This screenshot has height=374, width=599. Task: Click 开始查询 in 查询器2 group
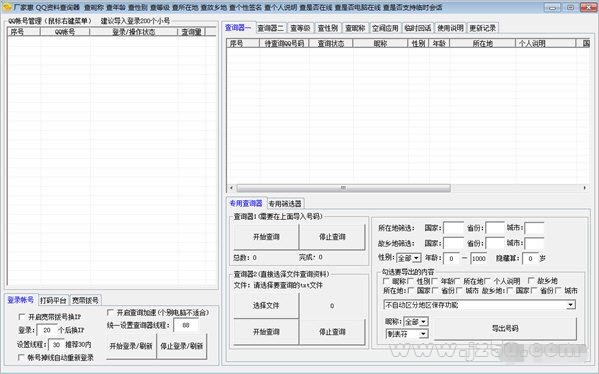[x=266, y=332]
